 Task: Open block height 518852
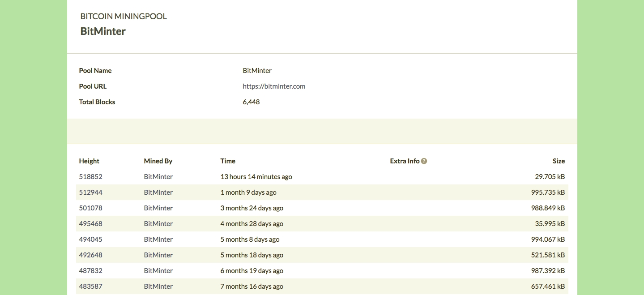pos(91,177)
